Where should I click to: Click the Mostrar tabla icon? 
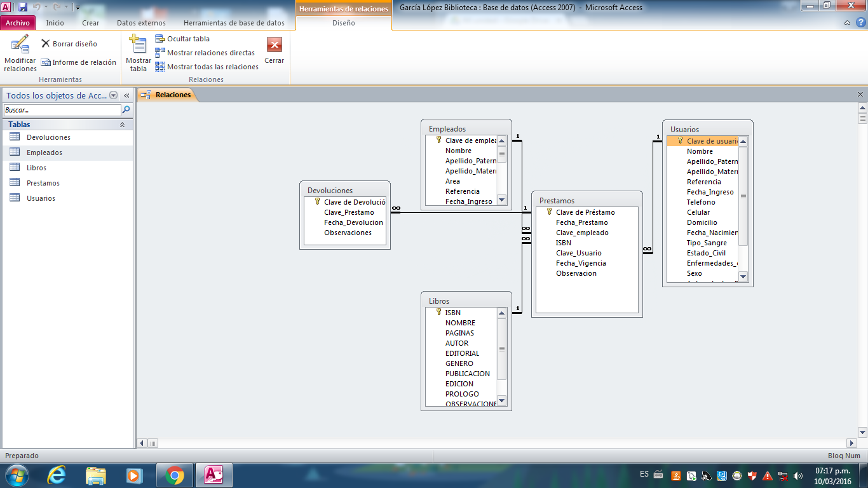[x=138, y=46]
